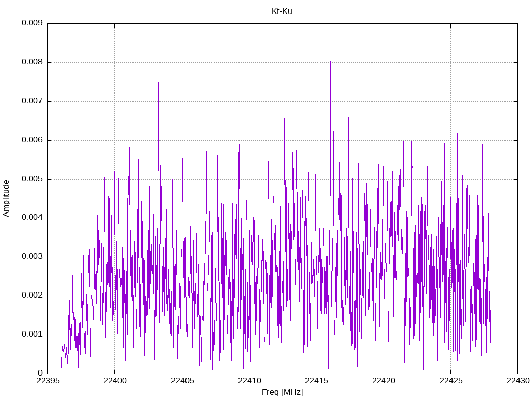The image size is (532, 399).
Task: Click x-axis tick label 22415
Action: 316,381
